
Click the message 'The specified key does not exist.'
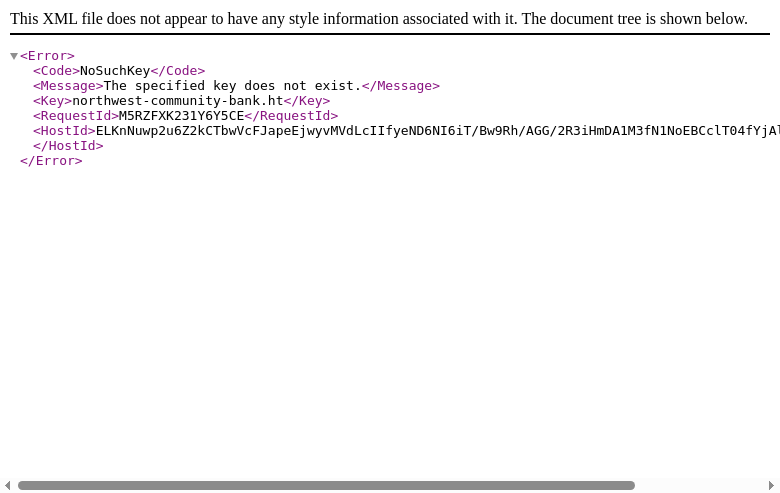[232, 86]
